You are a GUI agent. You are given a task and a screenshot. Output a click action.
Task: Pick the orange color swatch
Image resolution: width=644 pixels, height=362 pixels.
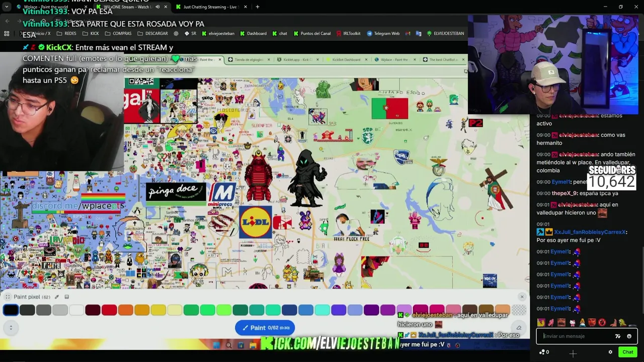coord(125,310)
